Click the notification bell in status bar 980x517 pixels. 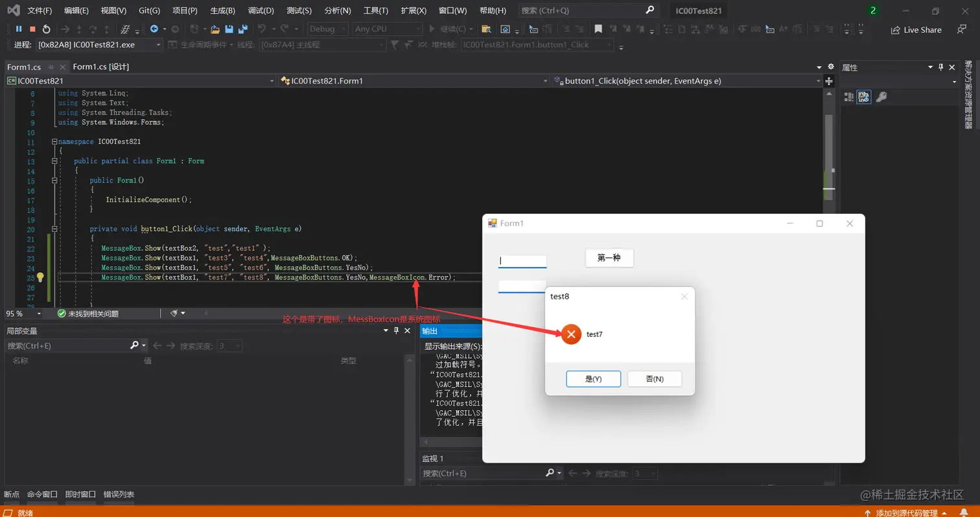[x=964, y=512]
